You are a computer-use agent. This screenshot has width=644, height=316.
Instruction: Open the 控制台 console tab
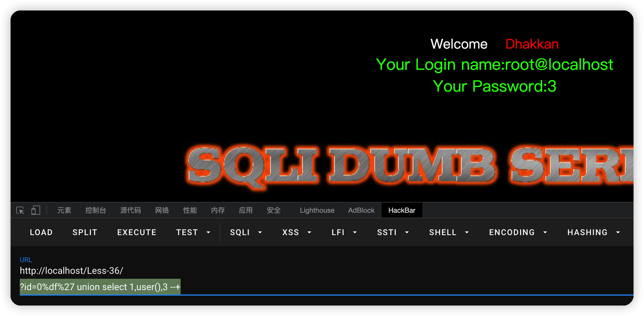[x=95, y=210]
